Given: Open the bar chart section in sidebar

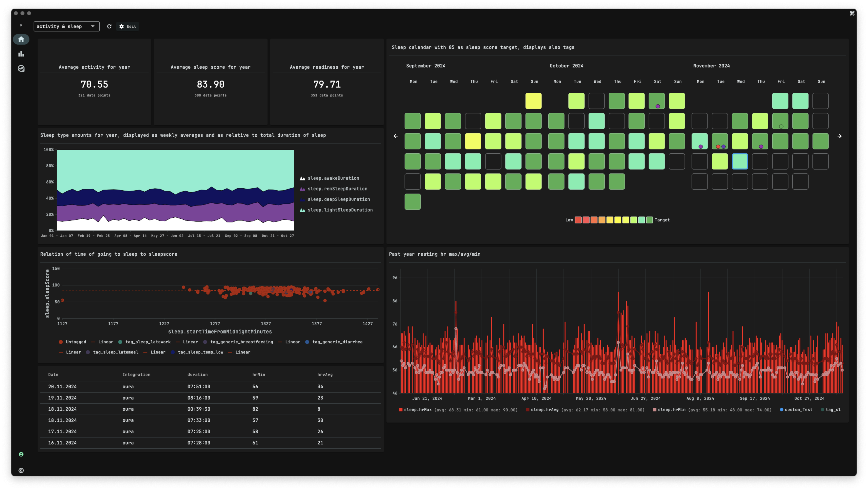Looking at the screenshot, I should (x=21, y=54).
